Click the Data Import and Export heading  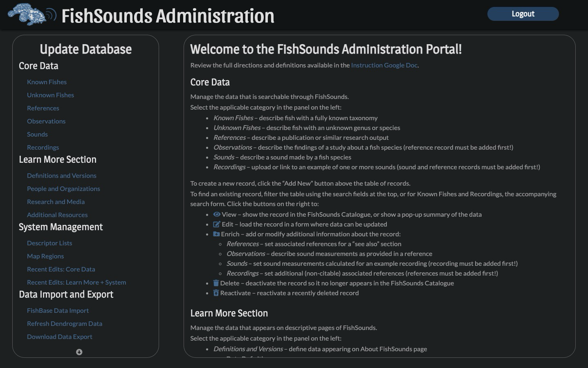(66, 294)
